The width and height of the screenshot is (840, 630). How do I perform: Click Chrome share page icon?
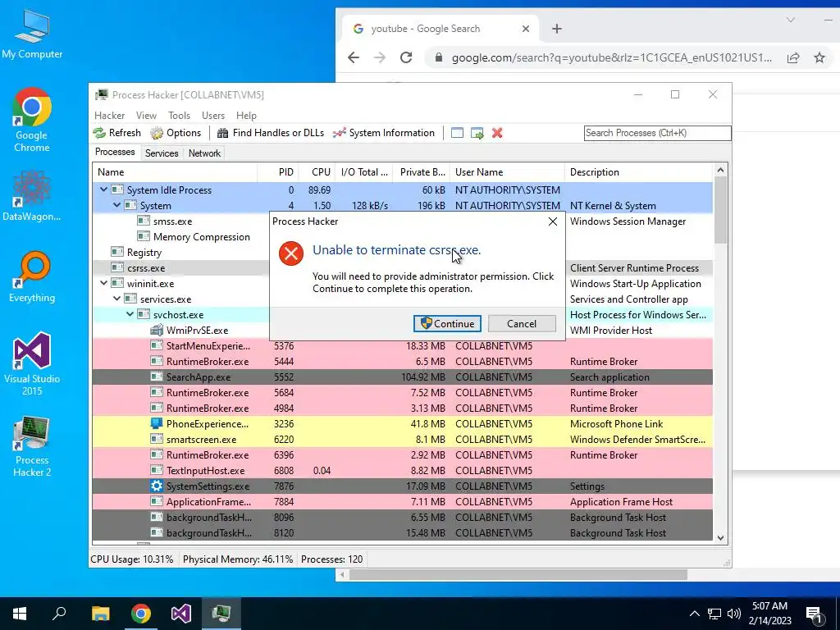tap(793, 57)
